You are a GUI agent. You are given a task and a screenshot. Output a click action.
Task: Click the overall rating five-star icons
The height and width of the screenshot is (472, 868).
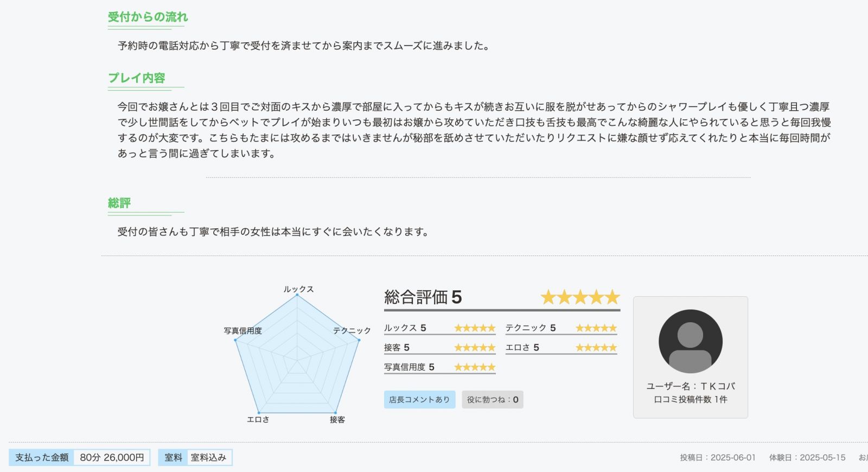580,297
